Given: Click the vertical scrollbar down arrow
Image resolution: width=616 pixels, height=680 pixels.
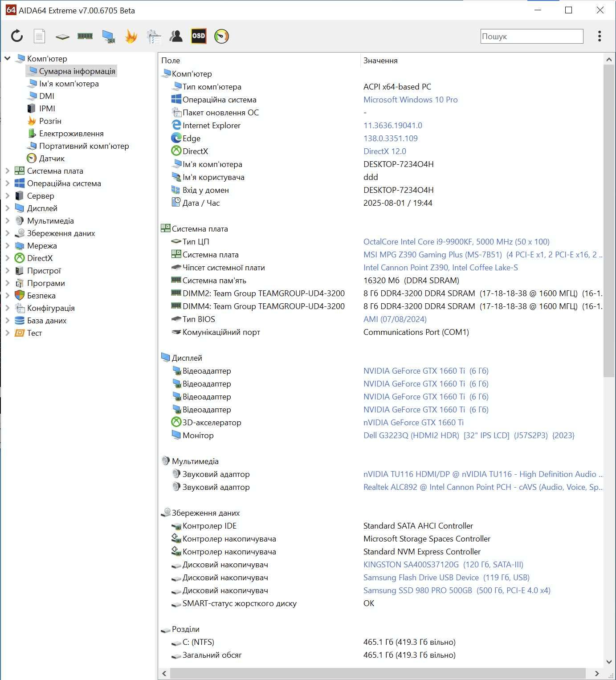Looking at the screenshot, I should (x=609, y=662).
